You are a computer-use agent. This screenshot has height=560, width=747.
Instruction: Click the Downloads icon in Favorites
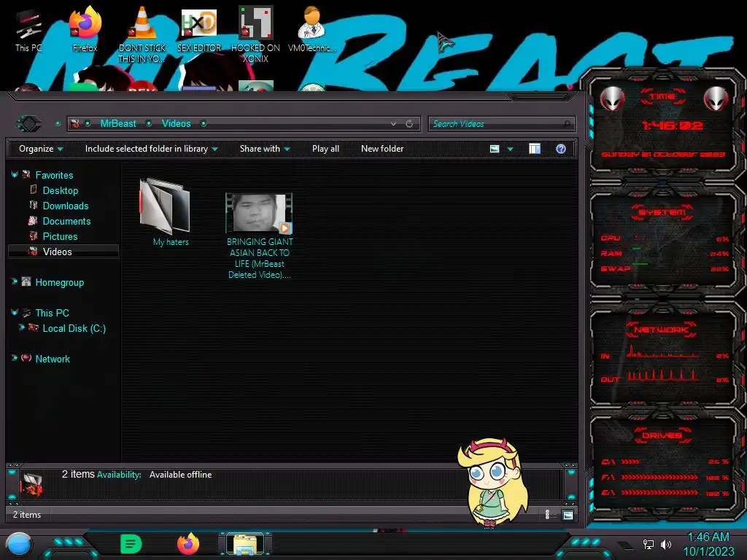tap(34, 205)
